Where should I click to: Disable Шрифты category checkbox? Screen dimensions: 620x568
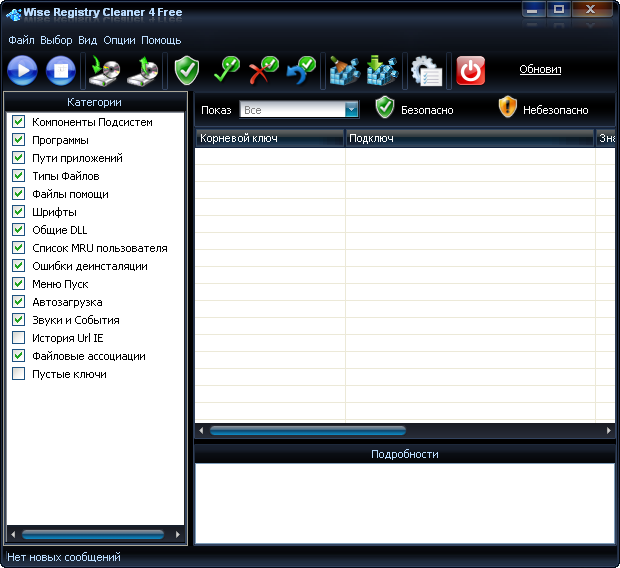coord(19,211)
